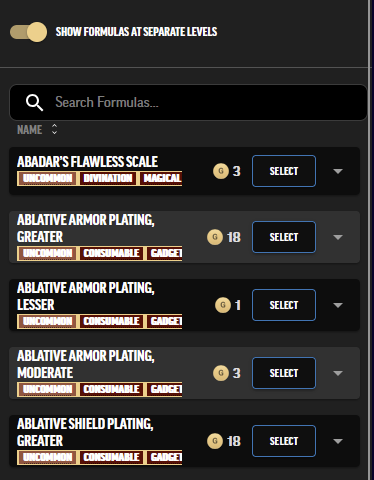Screen dimensions: 374x480
Task: Toggle Show Formulas at Separate Levels switch
Action: (x=28, y=32)
